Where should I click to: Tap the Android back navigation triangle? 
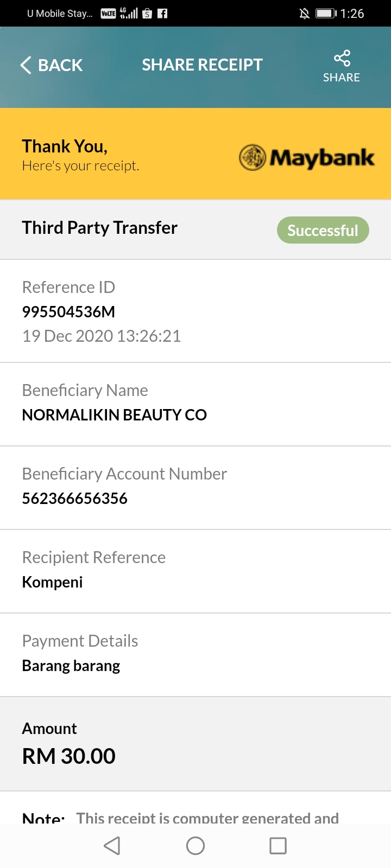pos(112,845)
